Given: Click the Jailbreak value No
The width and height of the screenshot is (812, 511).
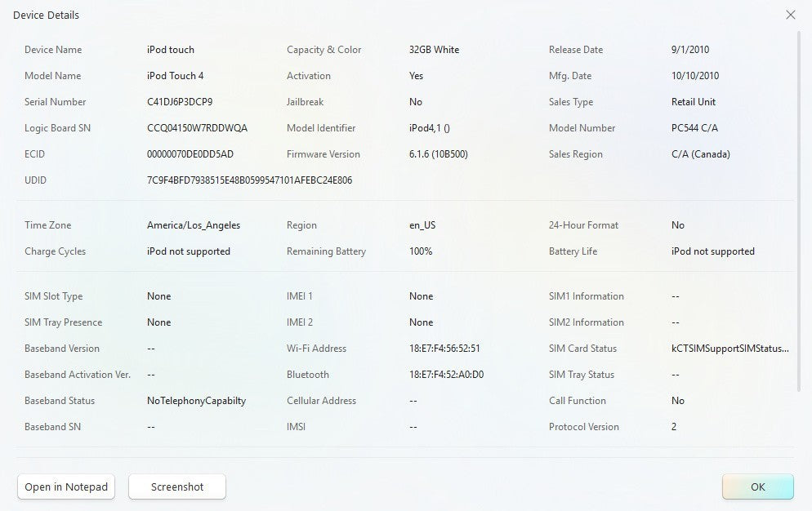Looking at the screenshot, I should point(415,102).
